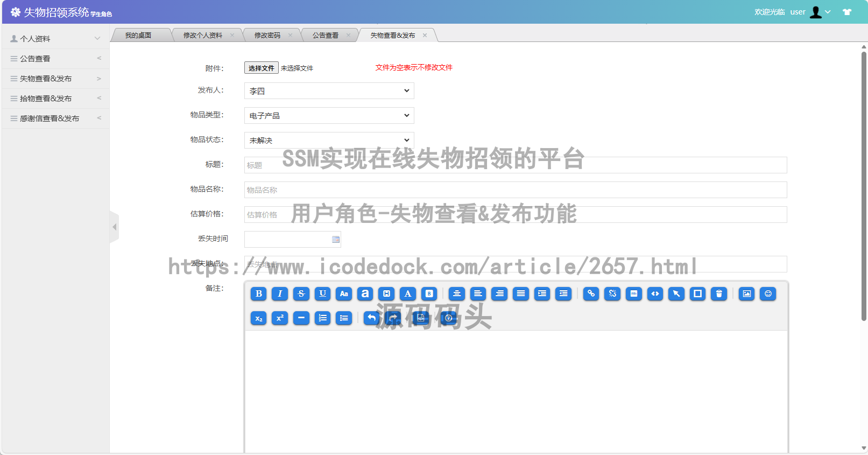Apply strikethrough formatting
This screenshot has width=868, height=455.
(301, 293)
